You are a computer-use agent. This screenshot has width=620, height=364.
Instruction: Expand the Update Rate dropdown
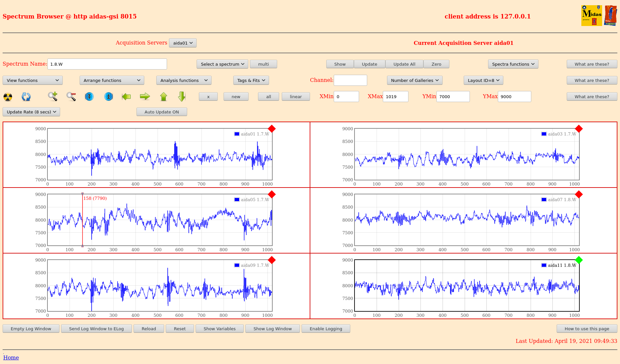(x=32, y=112)
